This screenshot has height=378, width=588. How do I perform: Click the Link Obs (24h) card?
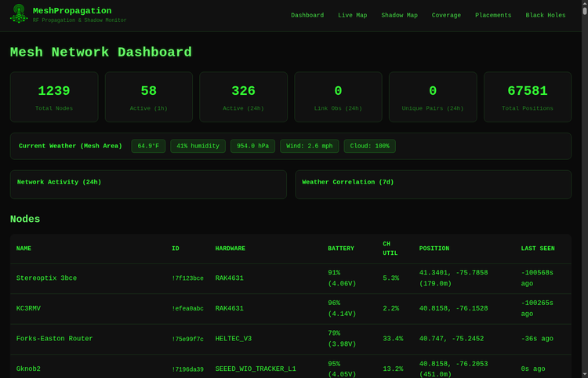point(338,97)
